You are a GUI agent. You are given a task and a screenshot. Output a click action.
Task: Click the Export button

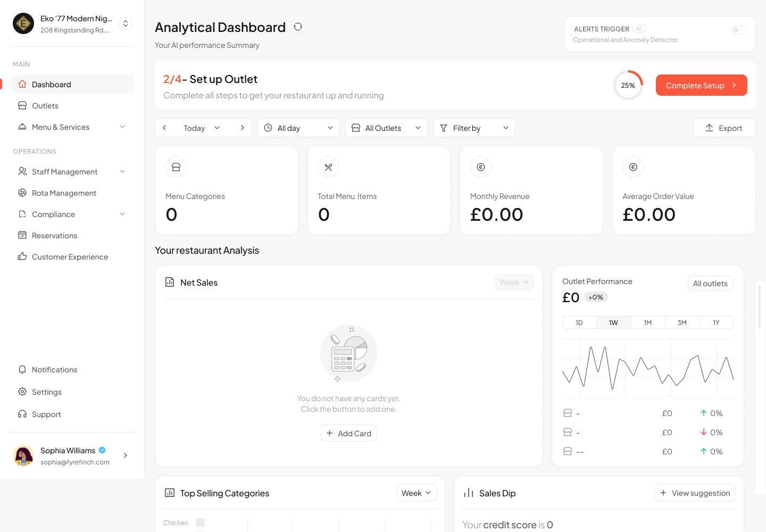tap(724, 128)
